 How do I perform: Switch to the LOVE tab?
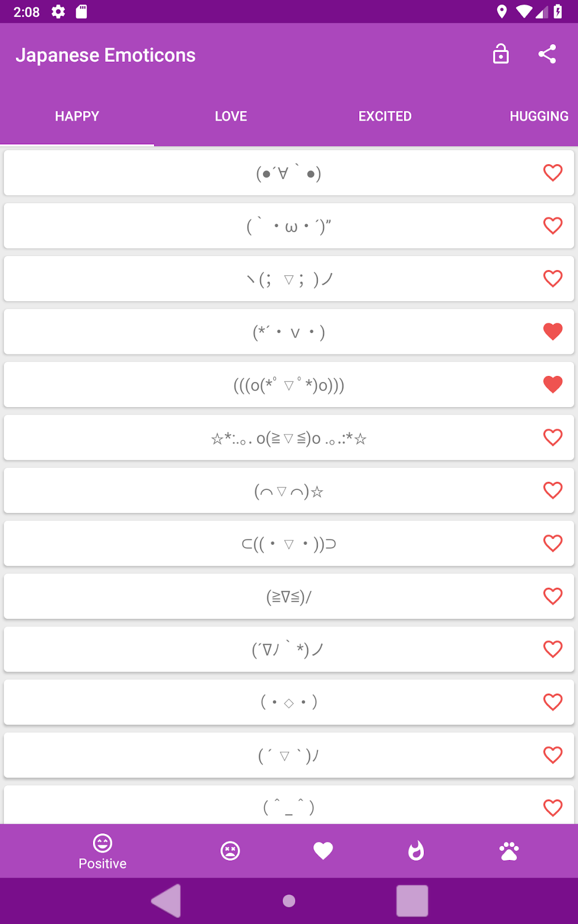(231, 116)
